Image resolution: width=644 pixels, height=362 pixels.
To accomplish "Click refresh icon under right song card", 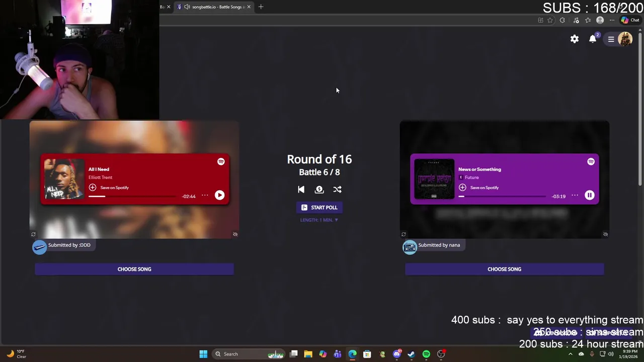I will pos(404,234).
